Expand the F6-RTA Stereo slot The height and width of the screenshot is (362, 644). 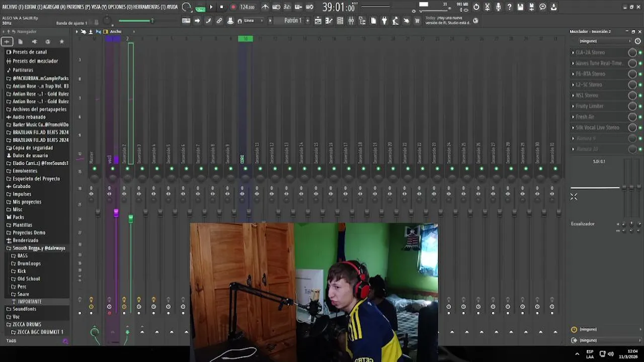point(573,74)
